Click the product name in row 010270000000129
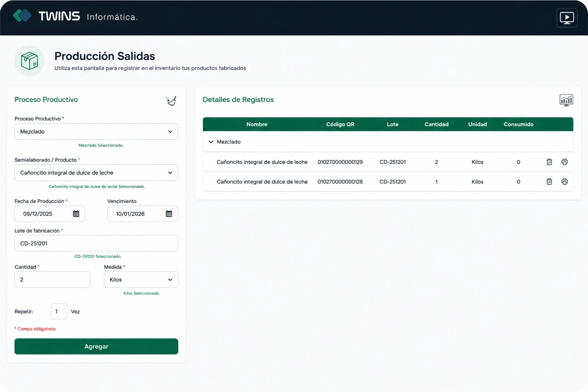The width and height of the screenshot is (588, 392). 262,162
